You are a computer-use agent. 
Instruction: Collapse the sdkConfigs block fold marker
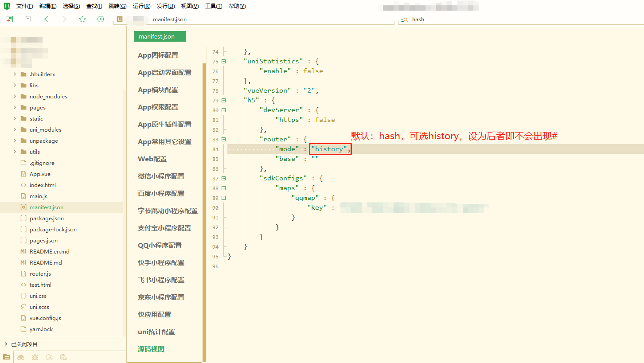click(223, 179)
